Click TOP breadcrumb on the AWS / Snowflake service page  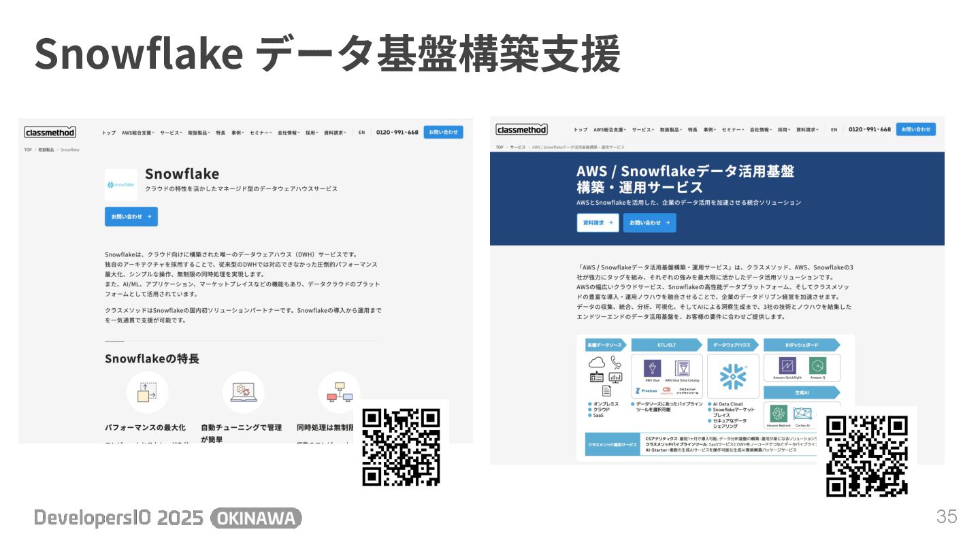(x=500, y=147)
